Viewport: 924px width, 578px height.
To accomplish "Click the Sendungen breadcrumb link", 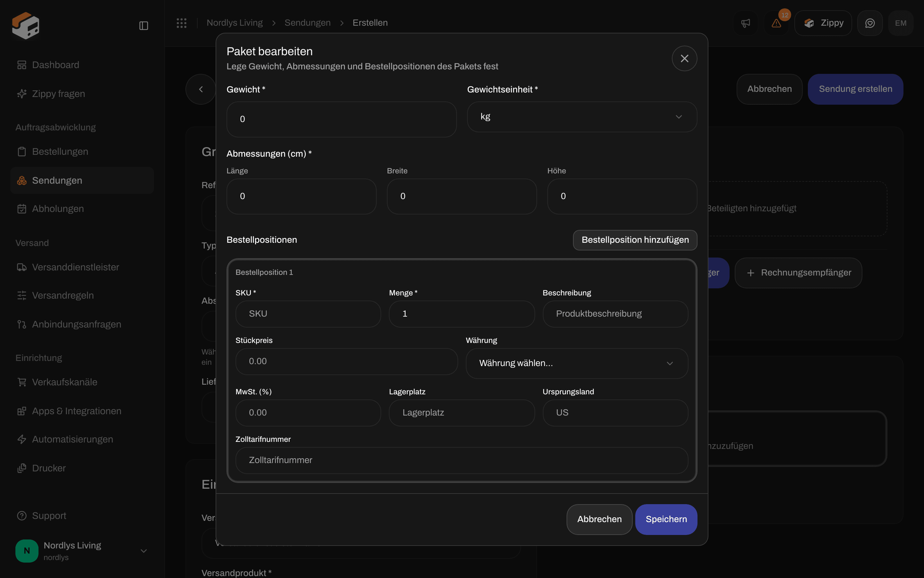I will click(x=307, y=23).
